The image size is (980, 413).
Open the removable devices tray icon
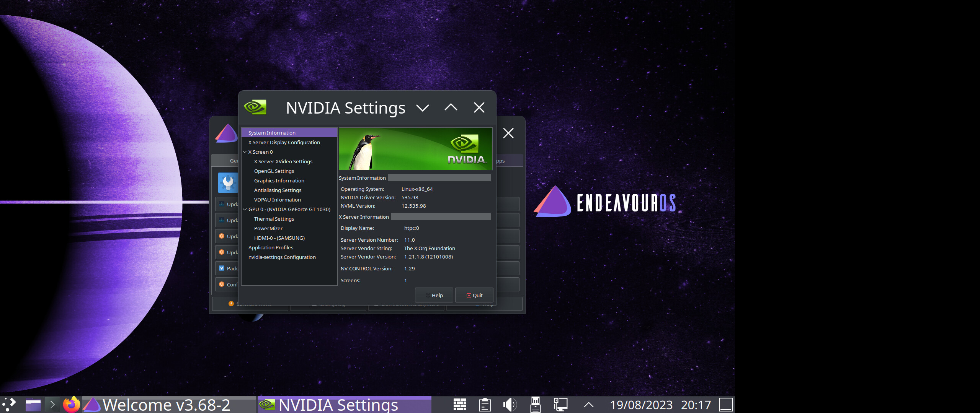535,405
